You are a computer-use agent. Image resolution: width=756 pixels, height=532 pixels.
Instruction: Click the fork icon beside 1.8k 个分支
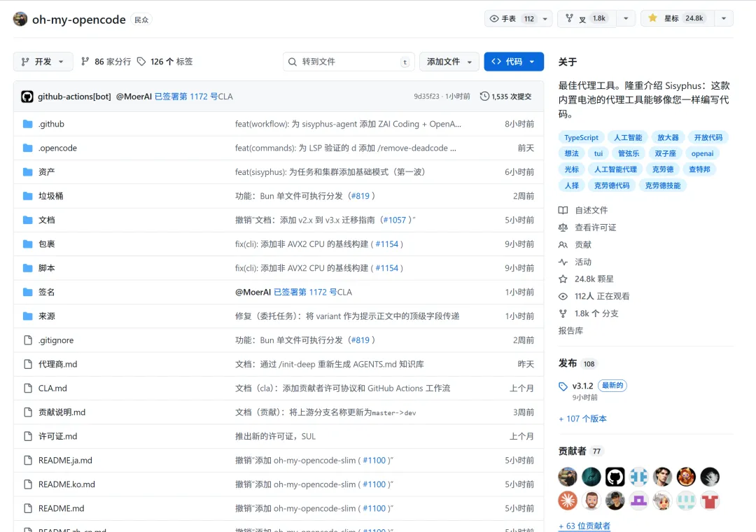[x=563, y=314]
